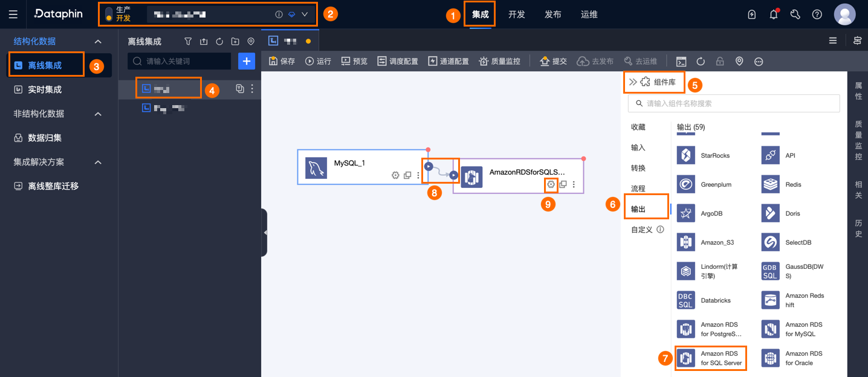Click the blue plus add button
Image resolution: width=868 pixels, height=377 pixels.
tap(247, 61)
